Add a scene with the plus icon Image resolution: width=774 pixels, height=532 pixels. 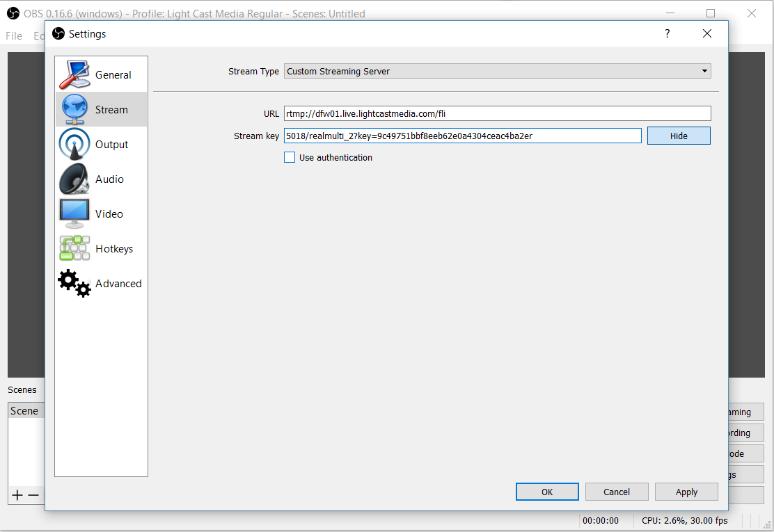click(17, 495)
